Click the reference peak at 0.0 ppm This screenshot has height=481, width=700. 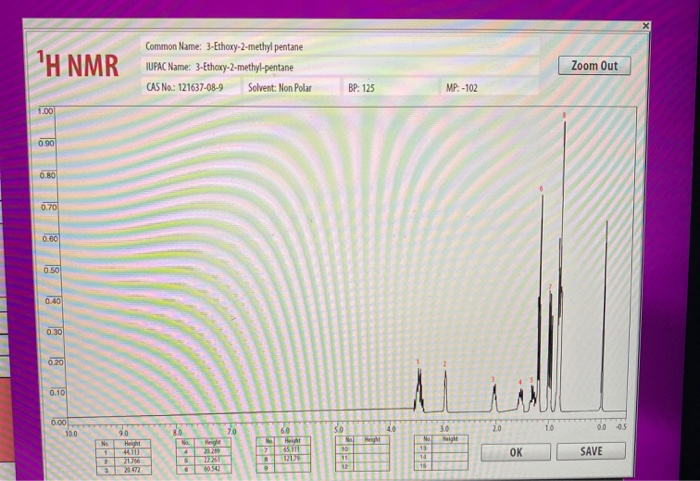click(604, 315)
